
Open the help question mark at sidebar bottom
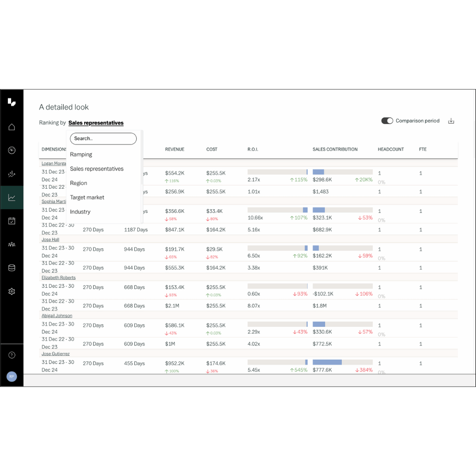12,355
